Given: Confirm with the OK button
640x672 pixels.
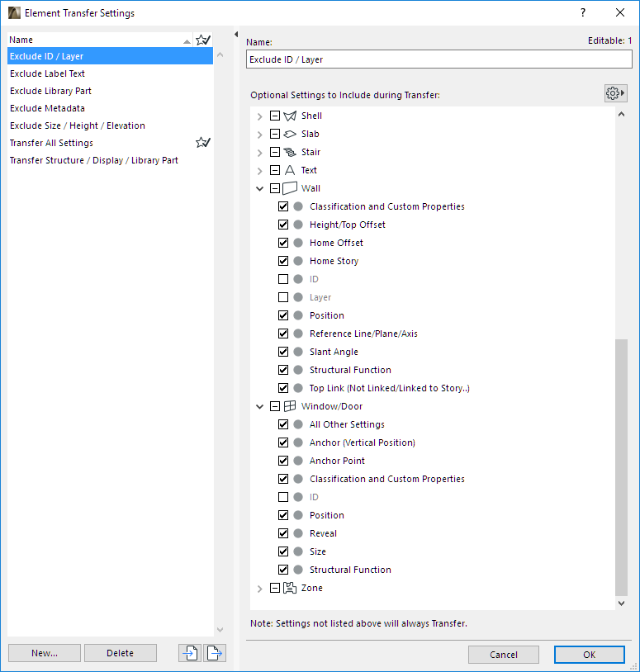Looking at the screenshot, I should 590,655.
